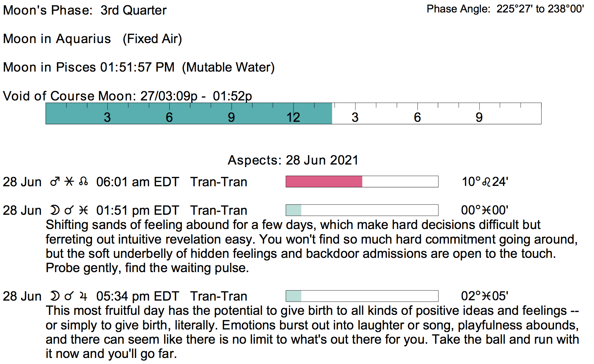Select the sextile symbol beside Mars
The height and width of the screenshot is (364, 594).
click(69, 182)
